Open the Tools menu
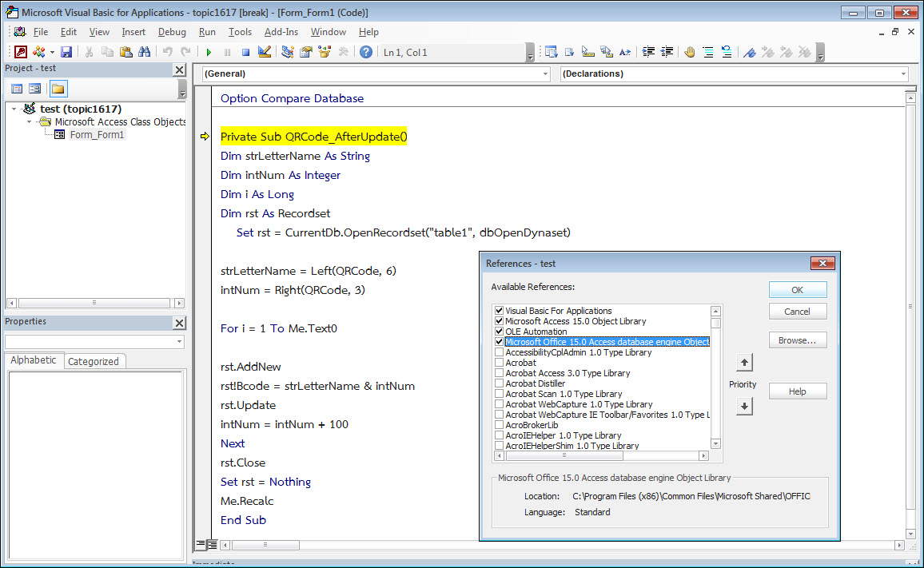This screenshot has width=924, height=568. click(x=240, y=32)
